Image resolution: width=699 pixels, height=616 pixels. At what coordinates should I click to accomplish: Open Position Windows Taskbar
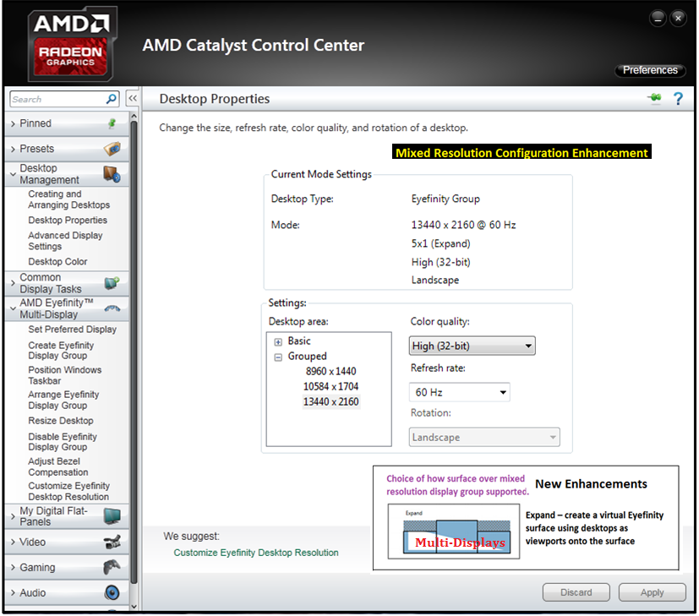[64, 375]
